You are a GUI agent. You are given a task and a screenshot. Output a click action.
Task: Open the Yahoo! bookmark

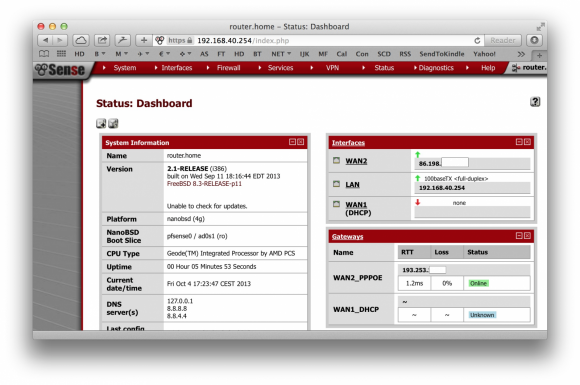(x=484, y=54)
